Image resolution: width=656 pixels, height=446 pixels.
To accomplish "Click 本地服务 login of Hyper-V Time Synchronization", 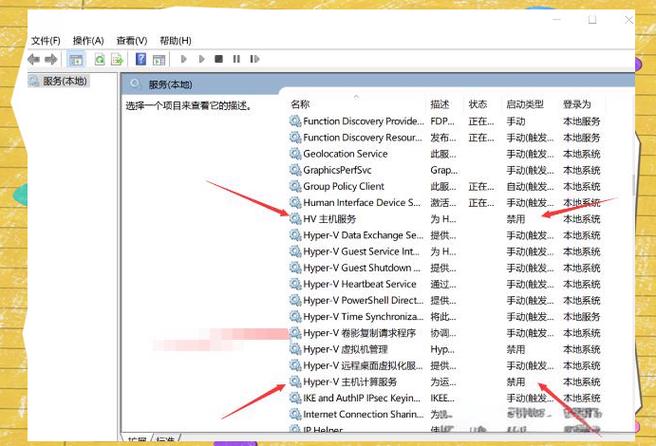I will click(x=582, y=317).
